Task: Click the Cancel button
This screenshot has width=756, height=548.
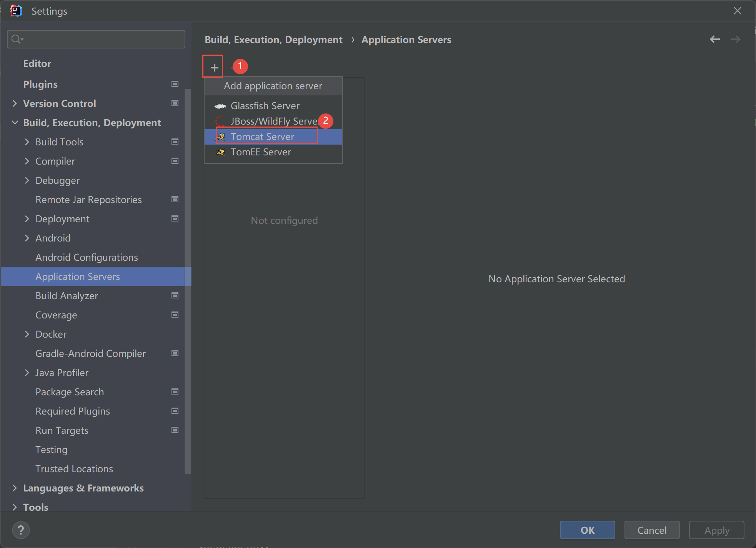Action: coord(651,530)
